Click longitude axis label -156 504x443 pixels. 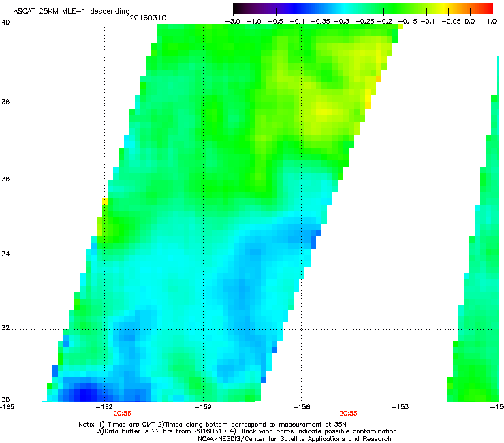click(302, 407)
